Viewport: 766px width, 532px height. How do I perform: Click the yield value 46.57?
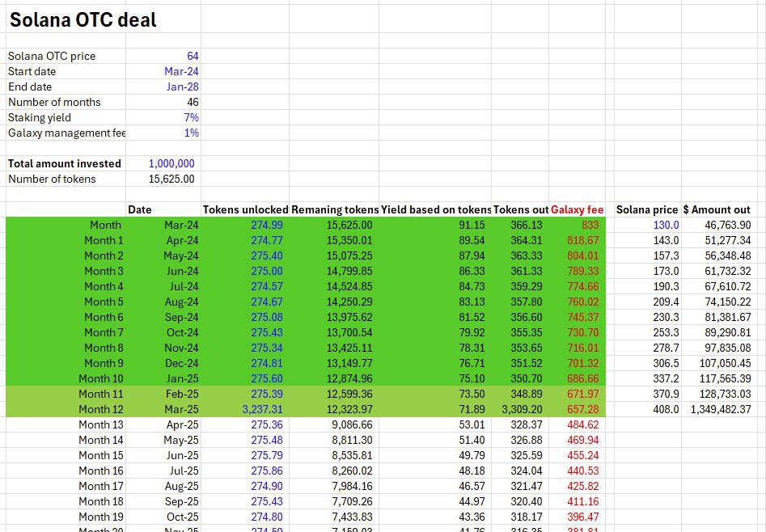(x=472, y=487)
